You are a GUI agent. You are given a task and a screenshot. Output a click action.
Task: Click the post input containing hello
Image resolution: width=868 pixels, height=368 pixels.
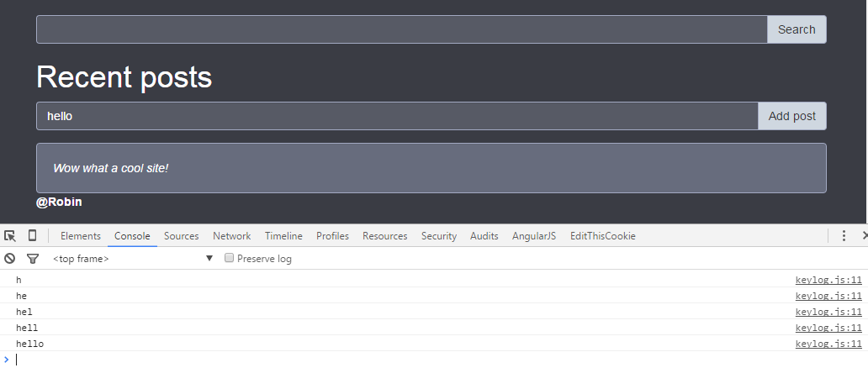[396, 116]
